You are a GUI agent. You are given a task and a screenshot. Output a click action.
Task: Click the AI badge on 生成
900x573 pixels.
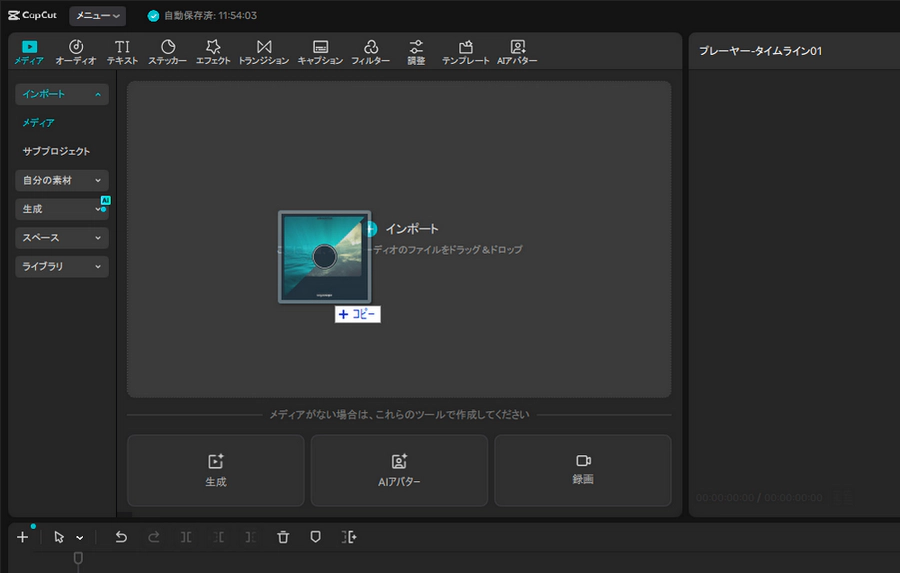coord(106,200)
